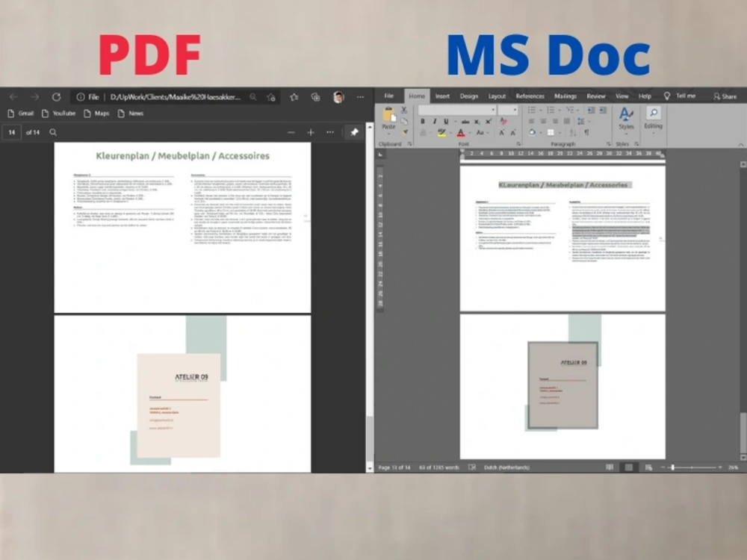Select the Strikethrough icon in Word
The image size is (747, 560).
point(465,121)
